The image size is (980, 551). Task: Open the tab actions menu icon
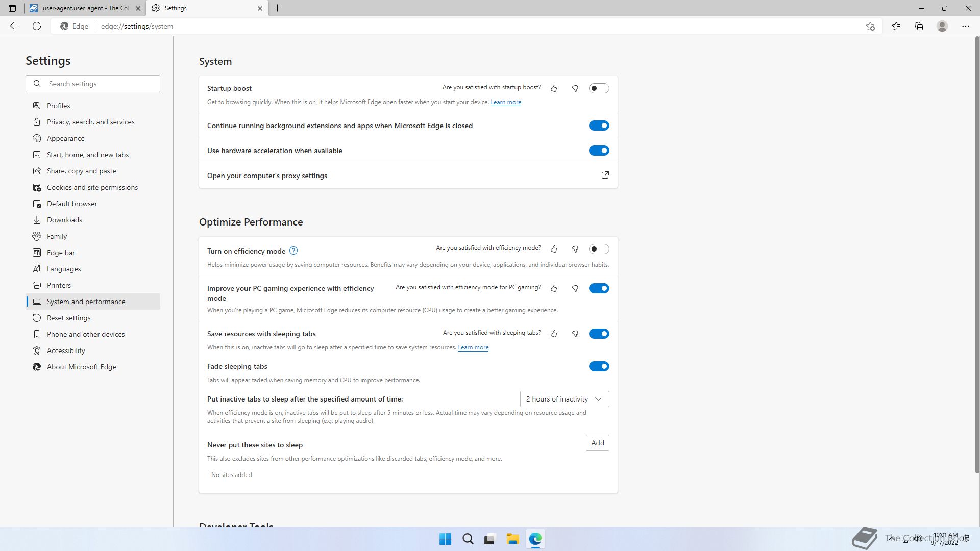click(12, 8)
